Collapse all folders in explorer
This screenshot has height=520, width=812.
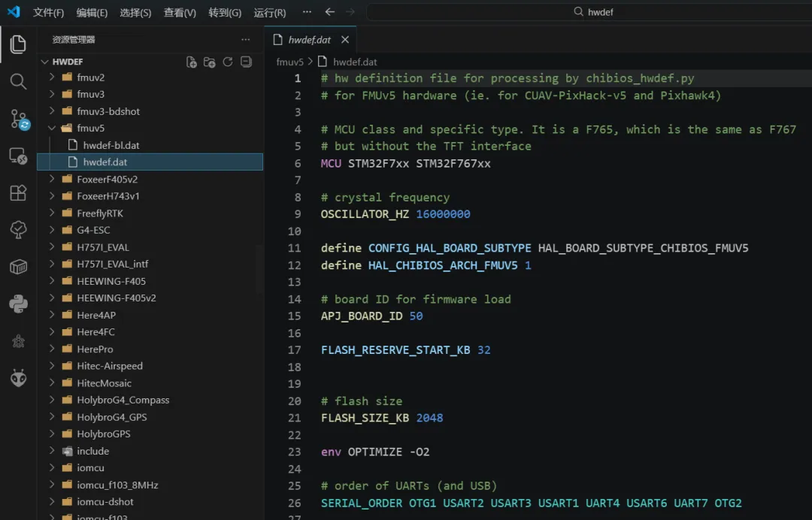pos(246,62)
